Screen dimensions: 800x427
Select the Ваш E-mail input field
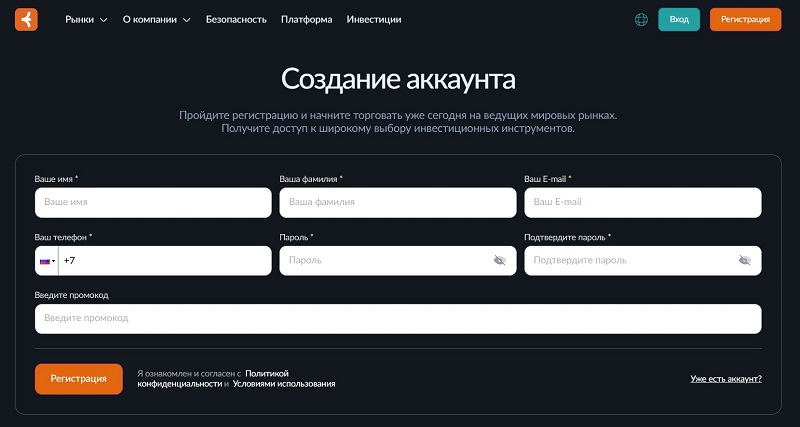643,202
